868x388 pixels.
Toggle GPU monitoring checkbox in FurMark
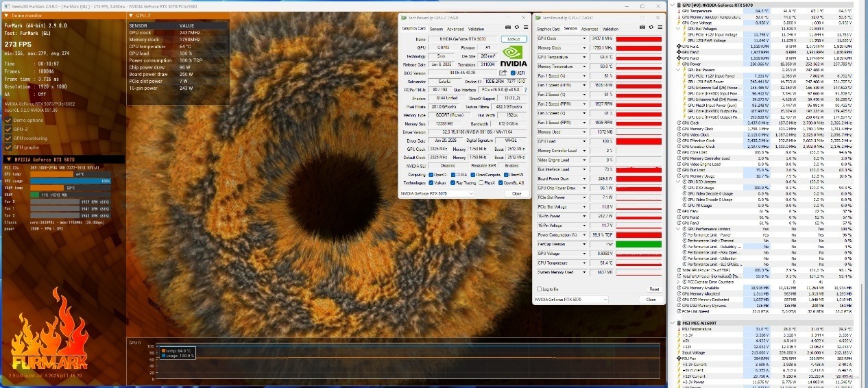coord(8,138)
